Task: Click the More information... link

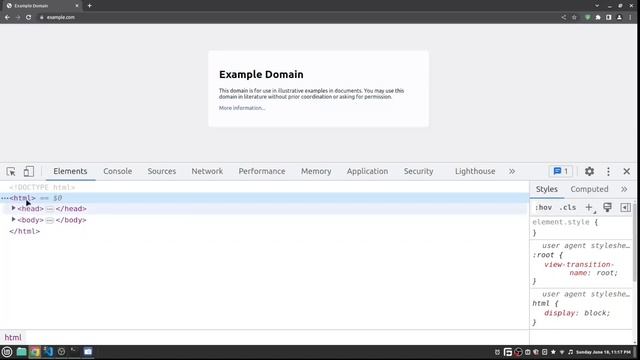Action: coord(242,108)
